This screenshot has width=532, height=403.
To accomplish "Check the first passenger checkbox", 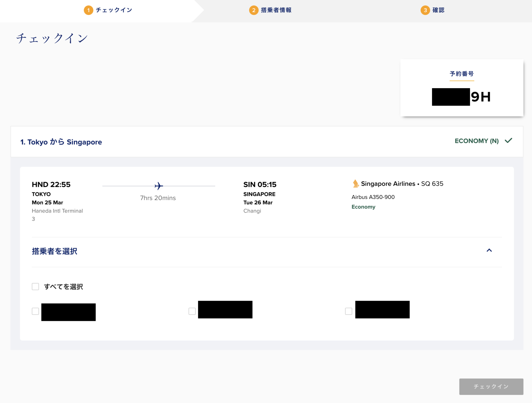I will tap(35, 311).
